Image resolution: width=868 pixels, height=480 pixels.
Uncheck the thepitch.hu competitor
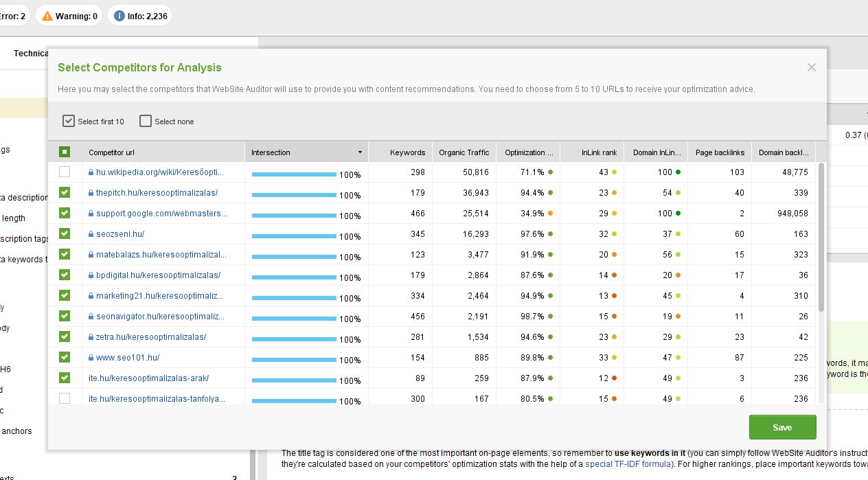[65, 192]
